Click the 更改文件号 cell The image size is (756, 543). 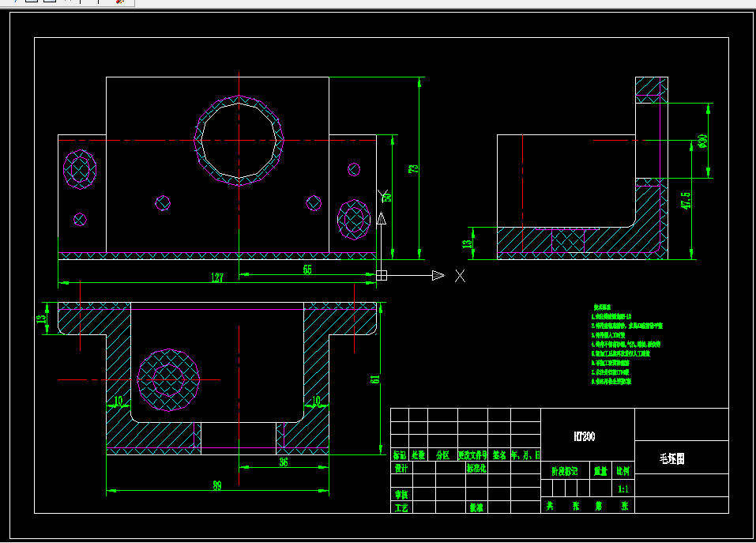472,454
